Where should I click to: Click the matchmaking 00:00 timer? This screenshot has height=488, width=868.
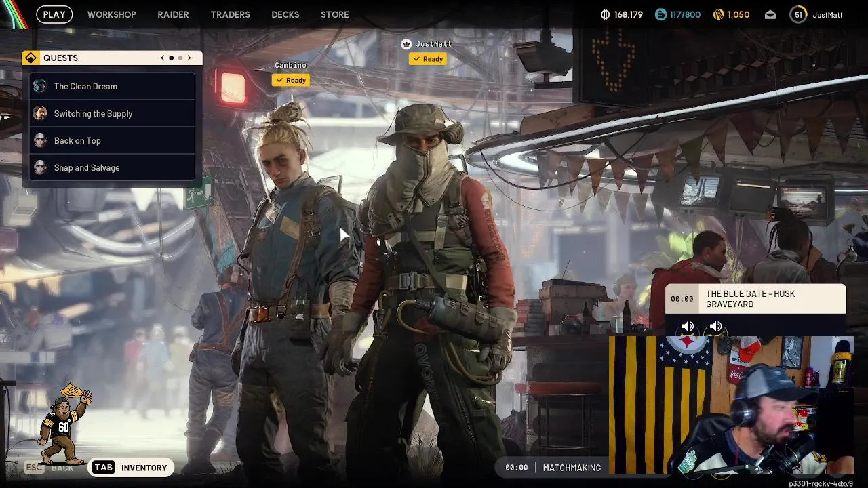coord(517,468)
